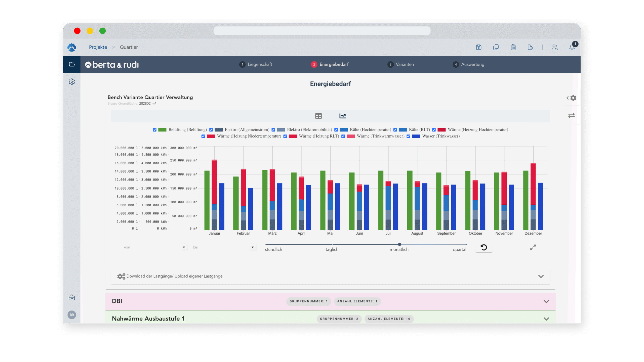
Task: Set resolution slider to täglich
Action: [x=332, y=244]
